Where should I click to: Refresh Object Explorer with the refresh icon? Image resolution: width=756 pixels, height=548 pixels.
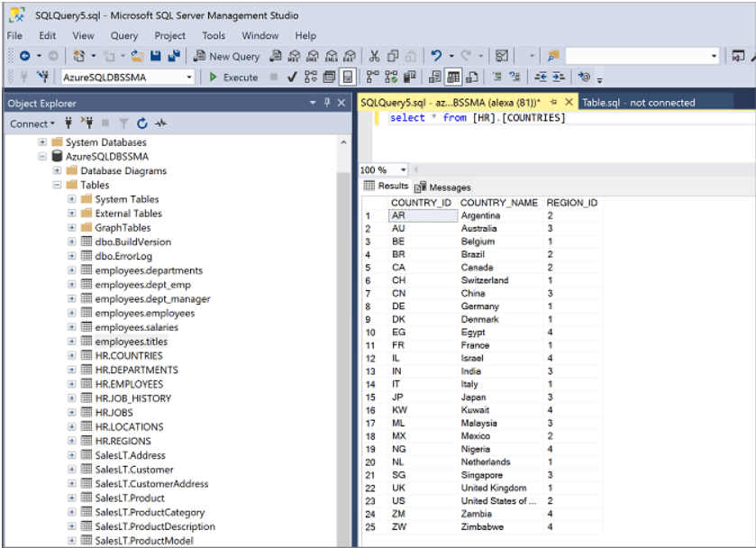pyautogui.click(x=142, y=123)
